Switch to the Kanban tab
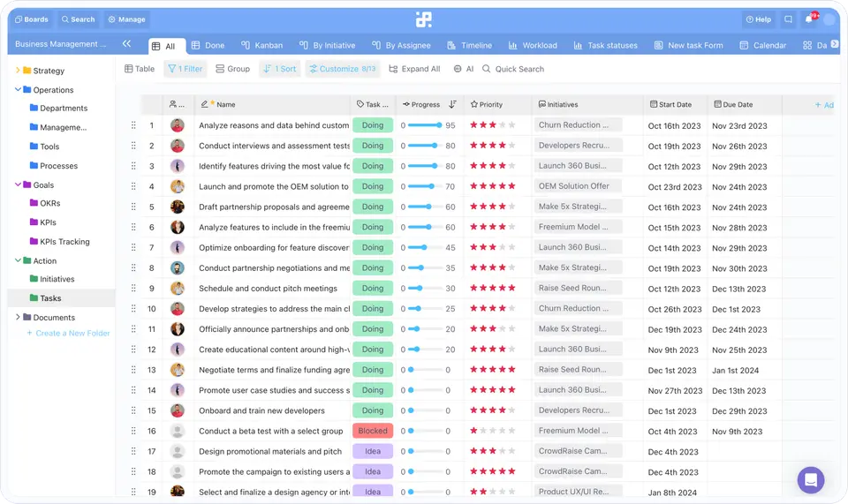 (261, 45)
